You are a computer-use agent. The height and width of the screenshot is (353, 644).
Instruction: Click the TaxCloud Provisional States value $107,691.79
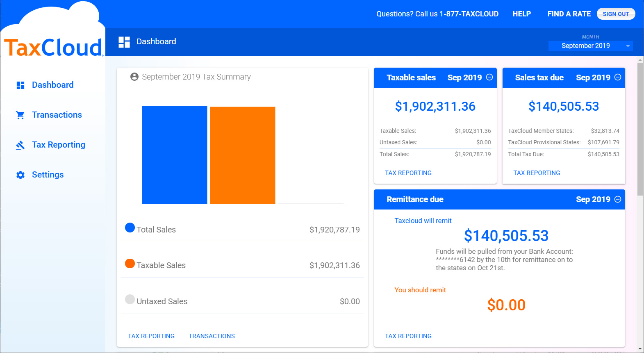603,142
